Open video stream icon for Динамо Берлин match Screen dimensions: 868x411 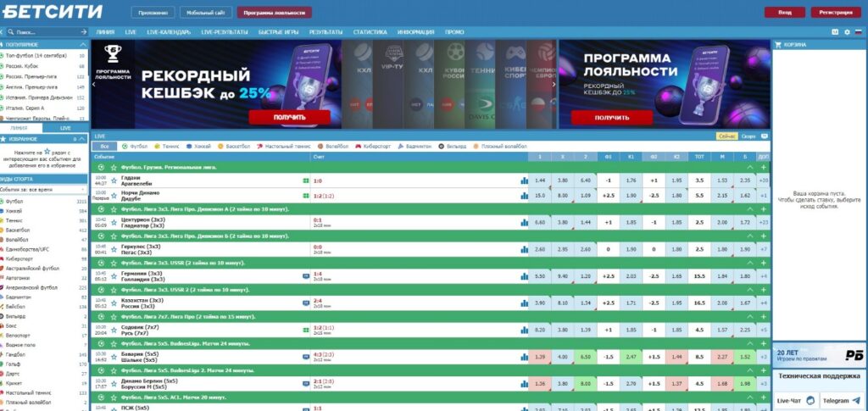pyautogui.click(x=305, y=383)
